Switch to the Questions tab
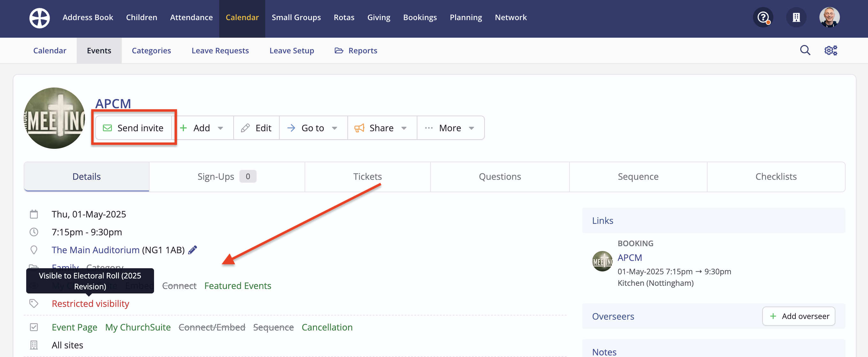The width and height of the screenshot is (868, 357). click(500, 177)
